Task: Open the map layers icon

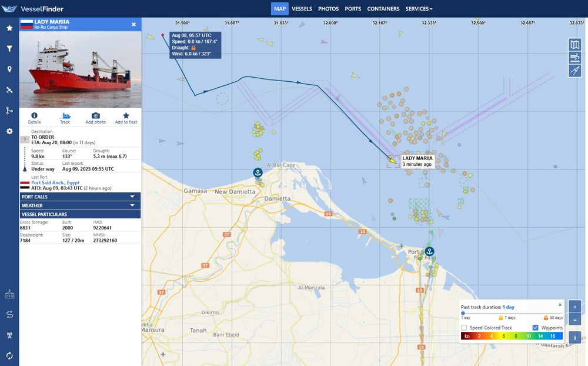Action: click(x=575, y=45)
